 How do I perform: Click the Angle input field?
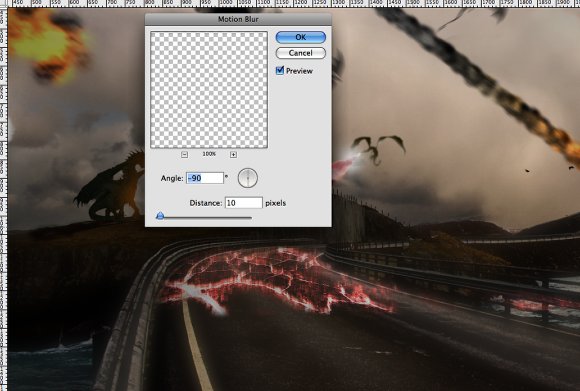(x=205, y=178)
